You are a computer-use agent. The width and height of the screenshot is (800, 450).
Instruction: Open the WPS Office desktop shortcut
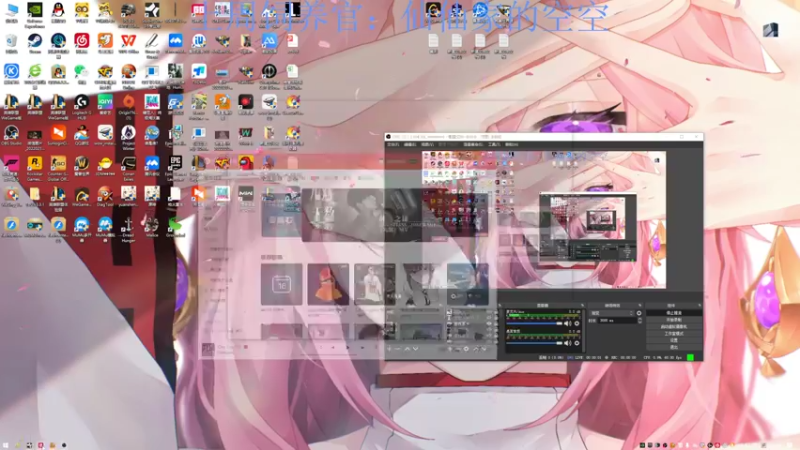[x=129, y=43]
